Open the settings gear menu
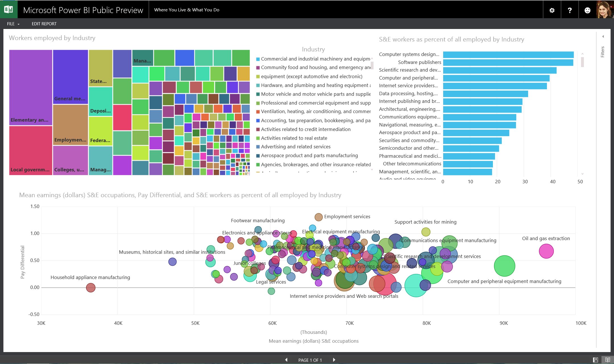The image size is (614, 364). tap(552, 10)
